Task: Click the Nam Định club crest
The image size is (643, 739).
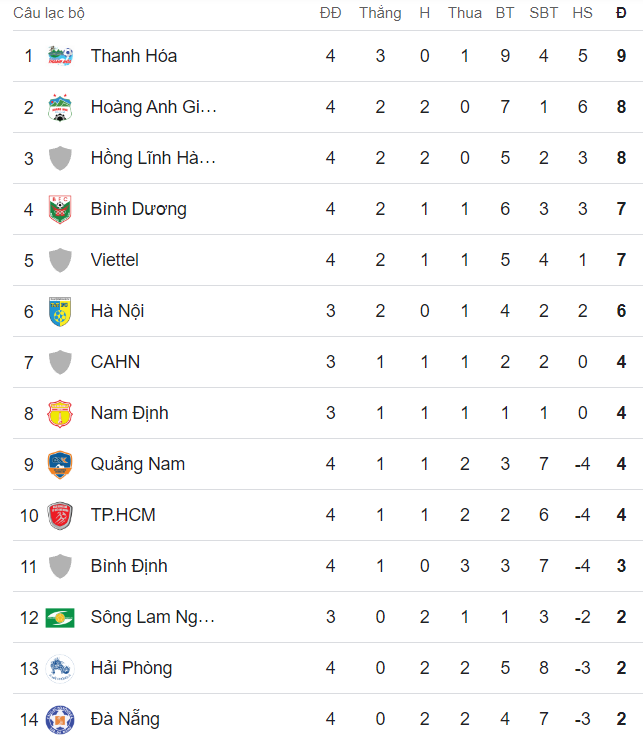Action: [60, 413]
